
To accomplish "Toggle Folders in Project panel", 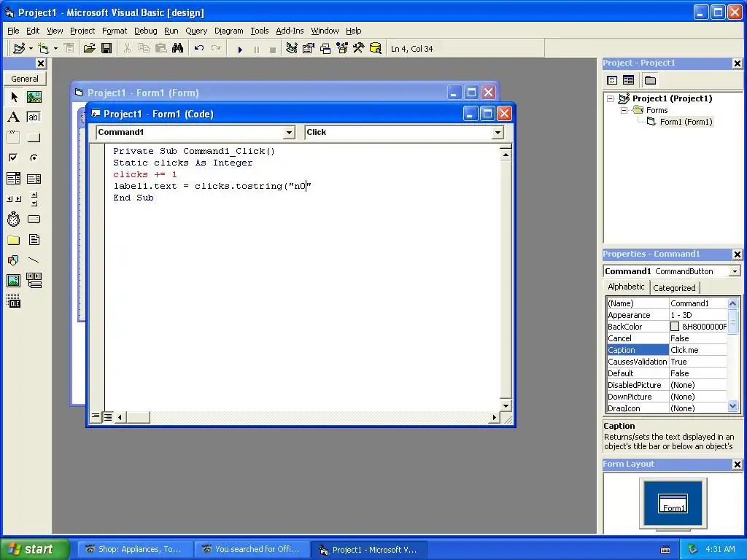I will pyautogui.click(x=650, y=80).
